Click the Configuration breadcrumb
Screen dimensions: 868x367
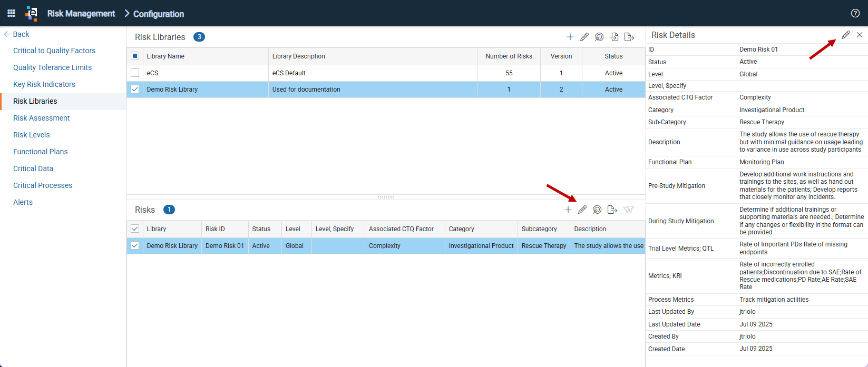tap(159, 14)
